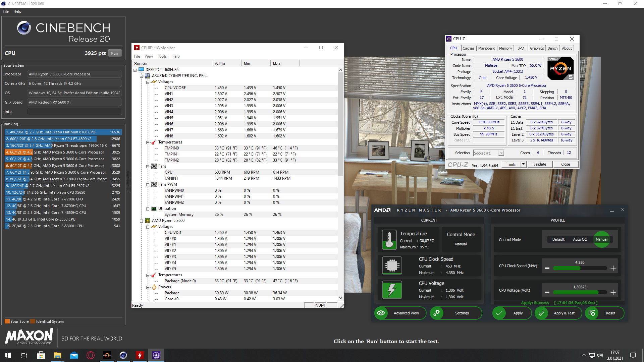The image size is (644, 362).
Task: Open Opera browser from taskbar
Action: (90, 355)
